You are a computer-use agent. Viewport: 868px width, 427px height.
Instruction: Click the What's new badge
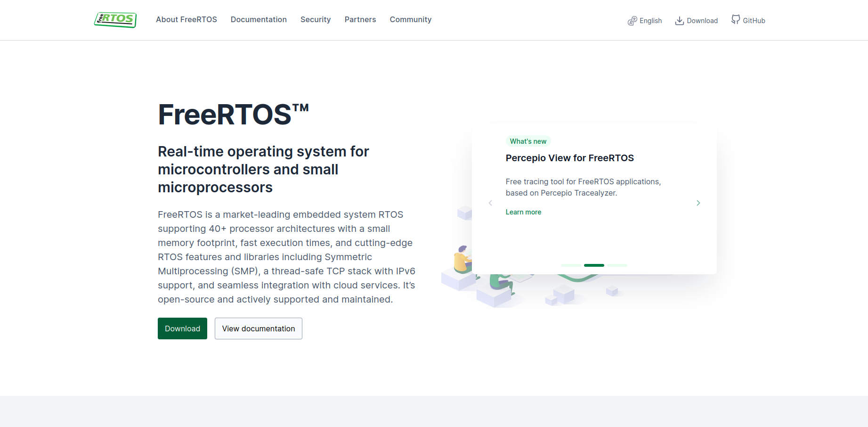pos(528,141)
